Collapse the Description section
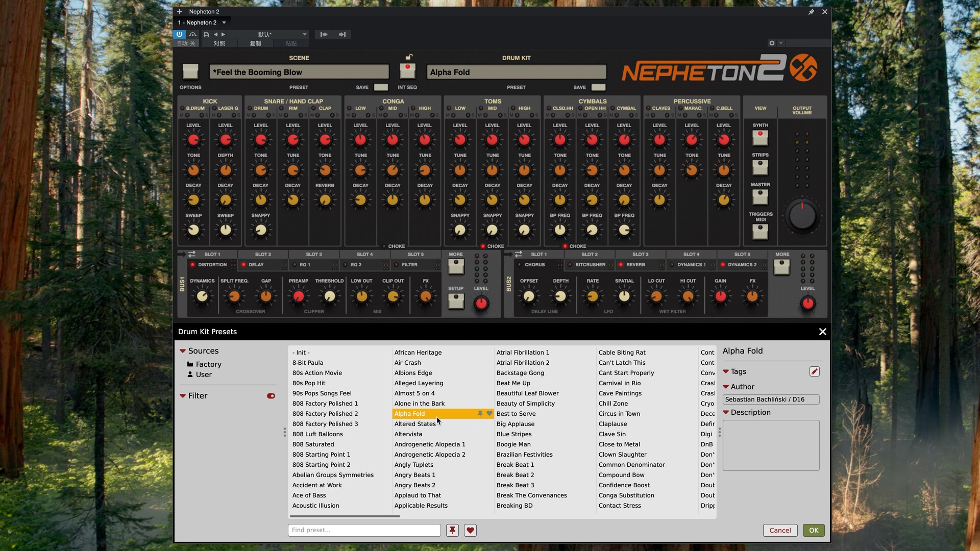This screenshot has height=551, width=980. 726,412
